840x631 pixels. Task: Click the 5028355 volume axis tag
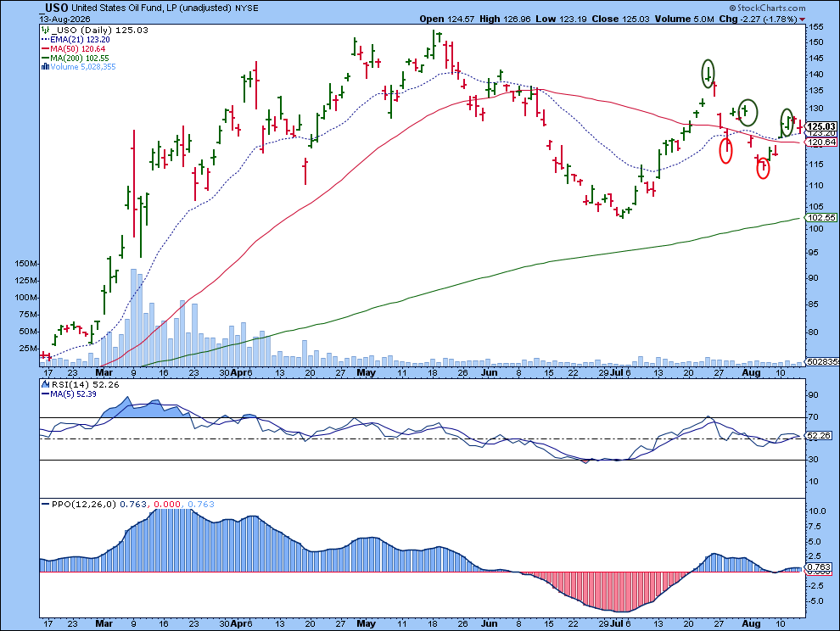tap(823, 362)
